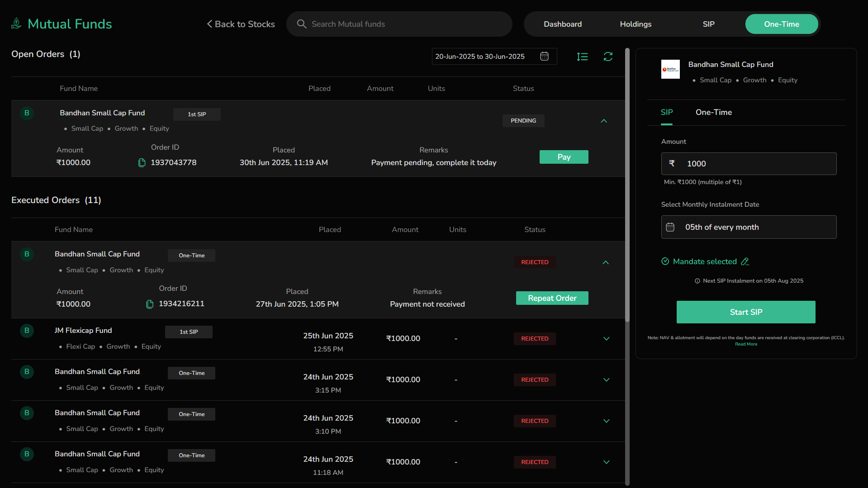
Task: Collapse the pending Bandhan order details
Action: click(604, 121)
